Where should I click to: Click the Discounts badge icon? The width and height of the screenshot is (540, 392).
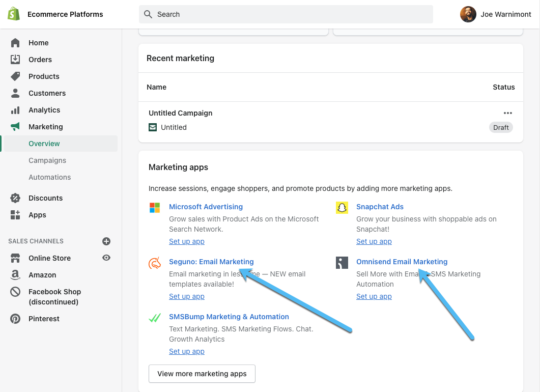[x=15, y=198]
